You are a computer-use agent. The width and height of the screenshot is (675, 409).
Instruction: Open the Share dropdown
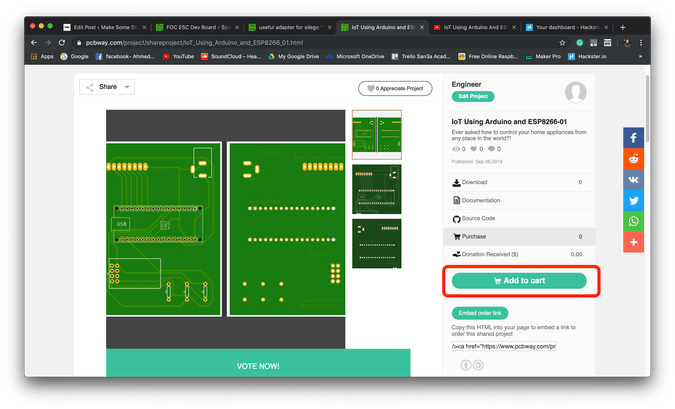[x=107, y=88]
